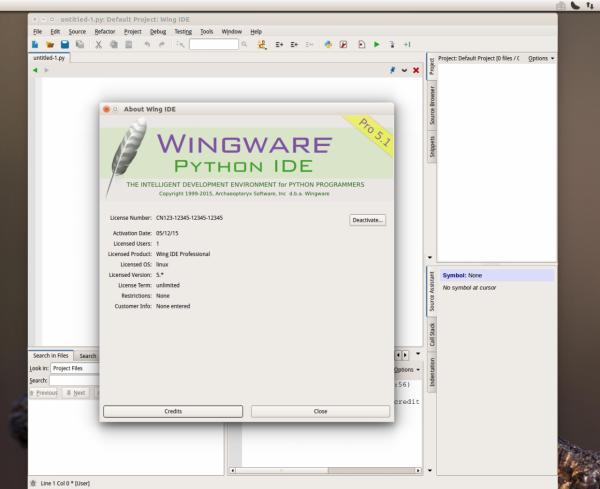This screenshot has height=489, width=600.
Task: Open the bottom panel Options dropdown
Action: click(x=407, y=370)
